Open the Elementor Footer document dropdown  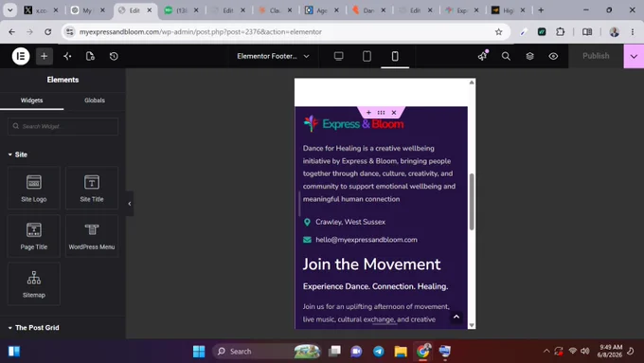(x=273, y=56)
